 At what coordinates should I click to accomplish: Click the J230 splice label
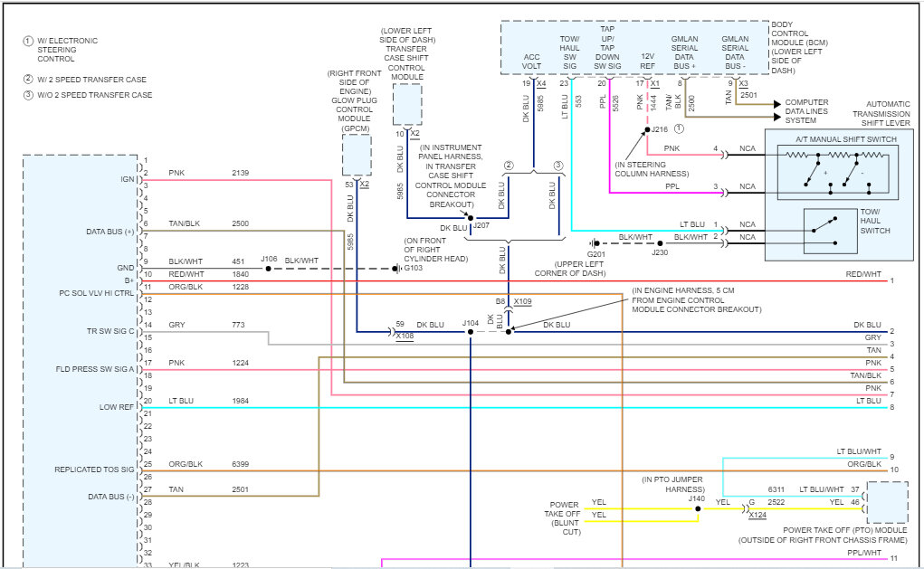click(660, 252)
